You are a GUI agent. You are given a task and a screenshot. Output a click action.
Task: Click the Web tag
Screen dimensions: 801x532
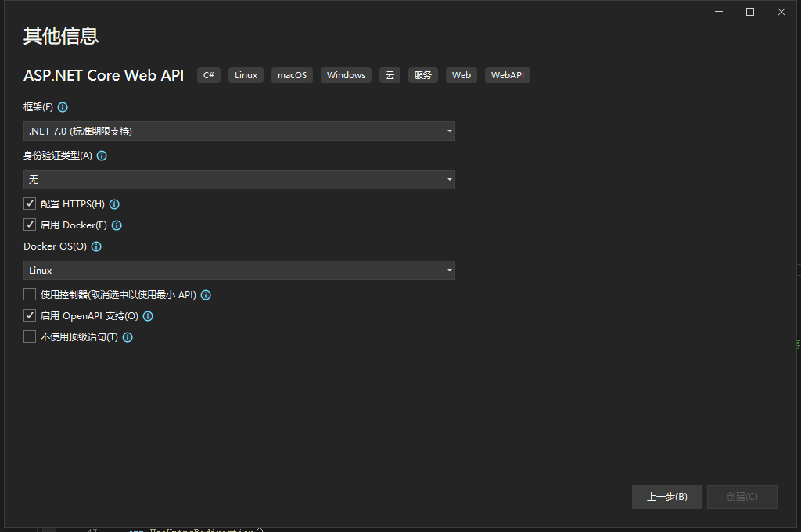pos(462,75)
